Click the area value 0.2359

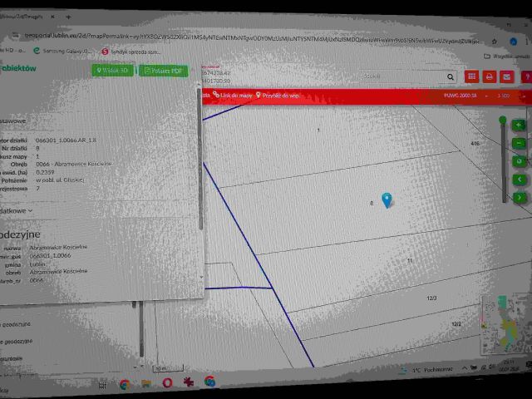(45, 172)
